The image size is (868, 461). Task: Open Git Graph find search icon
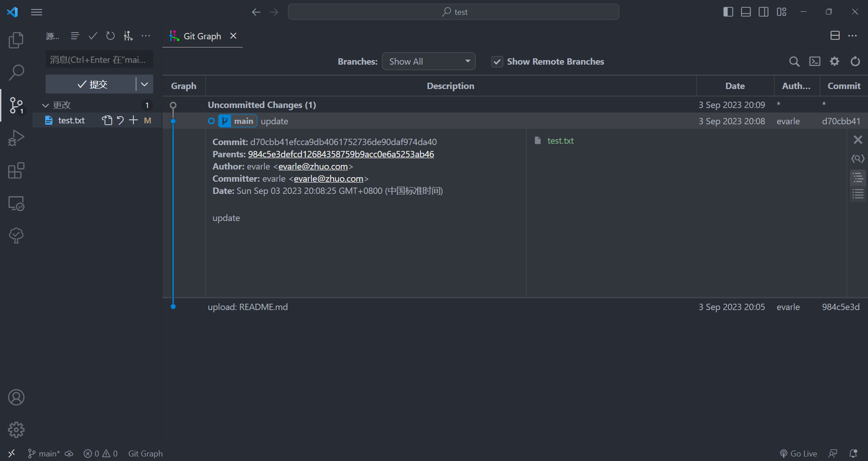[794, 61]
